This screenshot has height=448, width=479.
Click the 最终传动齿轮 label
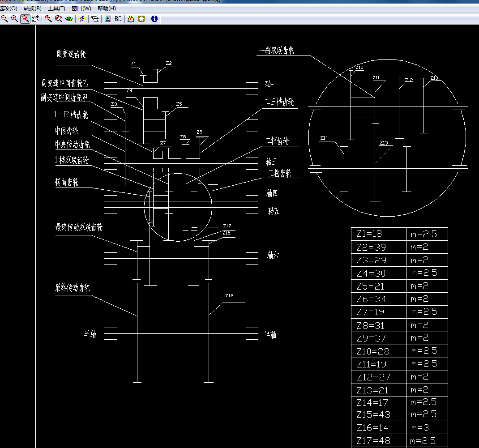click(73, 287)
